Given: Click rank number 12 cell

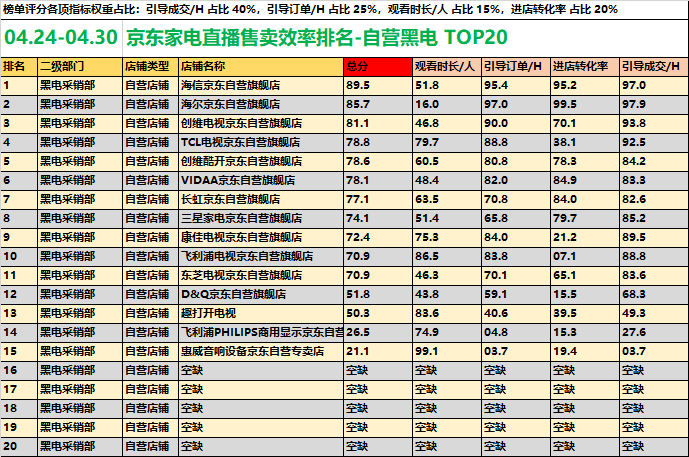Looking at the screenshot, I should tap(19, 294).
